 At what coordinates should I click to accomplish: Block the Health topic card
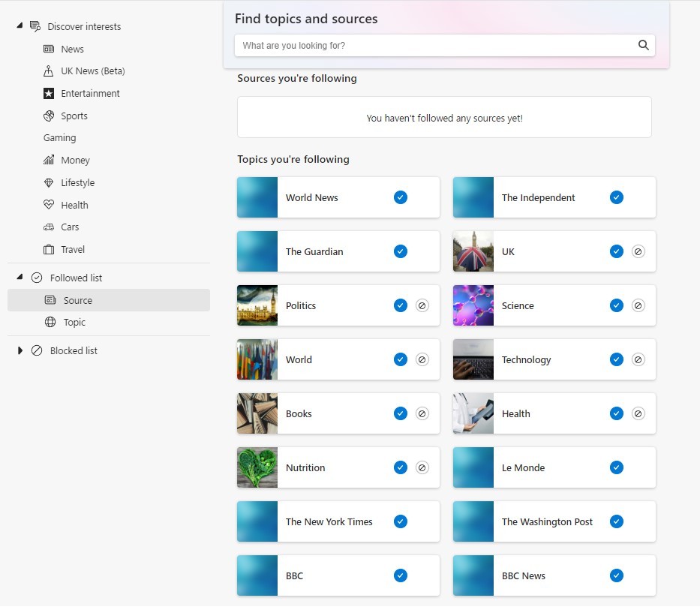pos(638,413)
